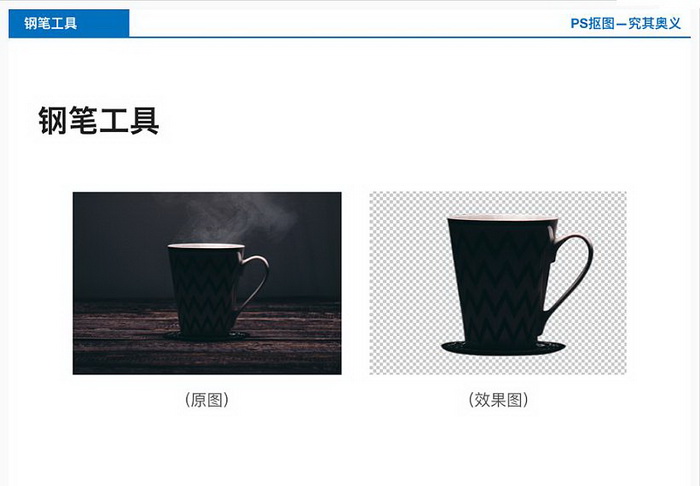Click the white rim of the cutout mug
Screen dimensions: 700x486
click(x=503, y=218)
